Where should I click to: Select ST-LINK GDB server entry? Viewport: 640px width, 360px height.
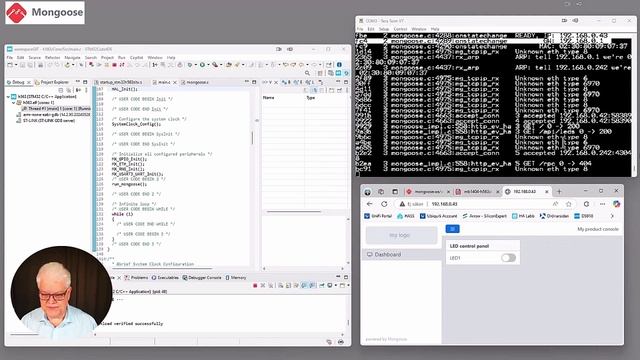[46, 121]
